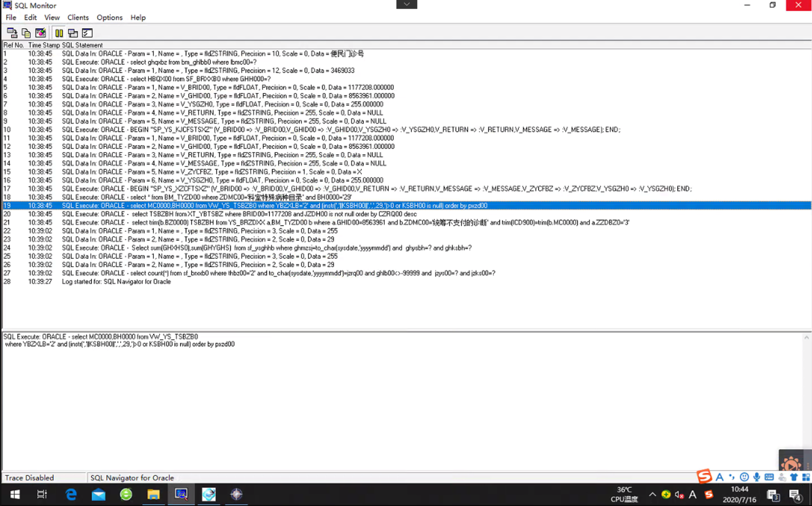Select row 1 in the log list
812x506 pixels.
(x=407, y=54)
